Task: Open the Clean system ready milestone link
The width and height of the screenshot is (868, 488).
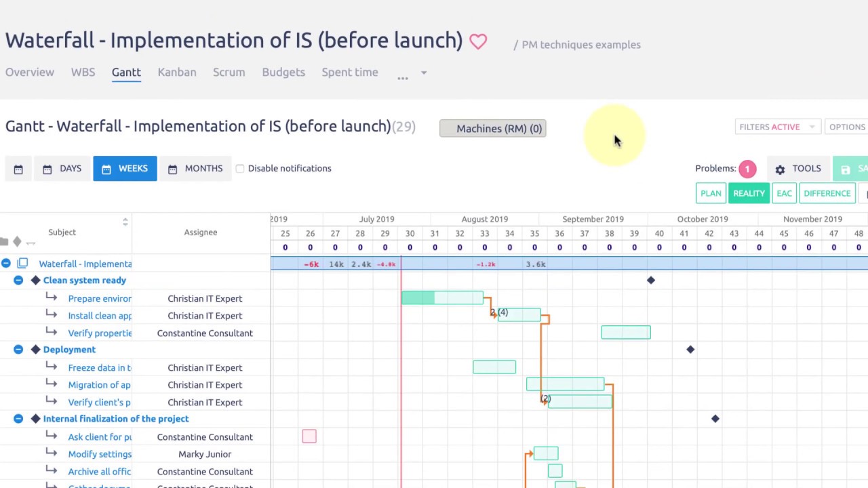Action: [x=85, y=281]
